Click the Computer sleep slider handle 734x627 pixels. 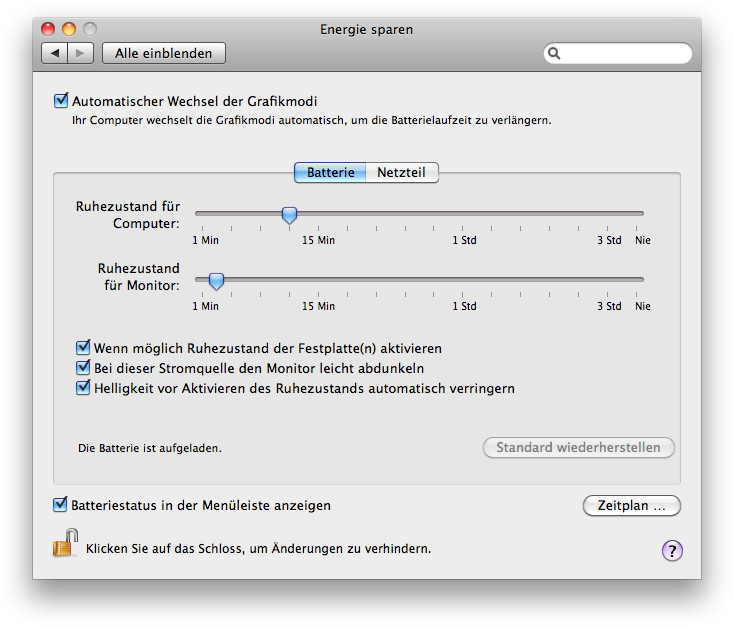click(289, 215)
